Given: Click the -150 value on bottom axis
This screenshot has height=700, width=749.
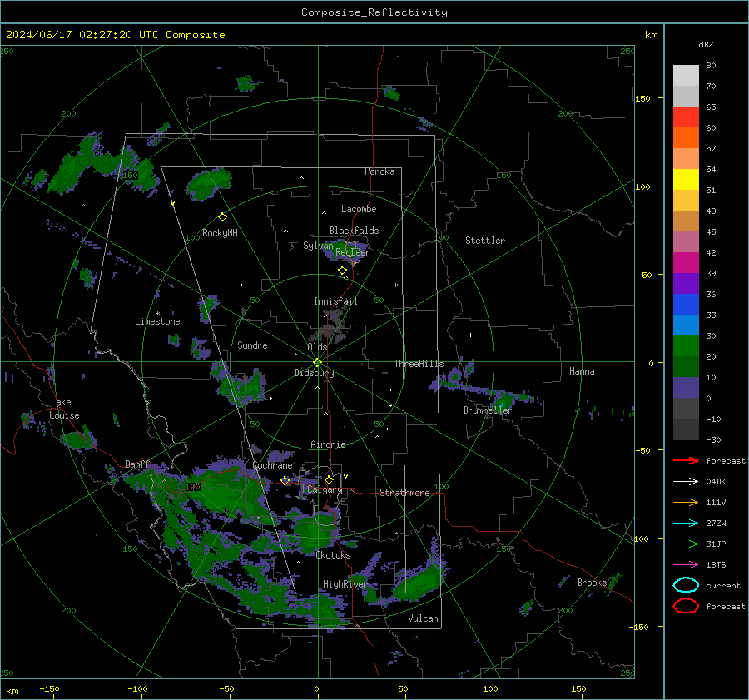Looking at the screenshot, I should (x=49, y=688).
